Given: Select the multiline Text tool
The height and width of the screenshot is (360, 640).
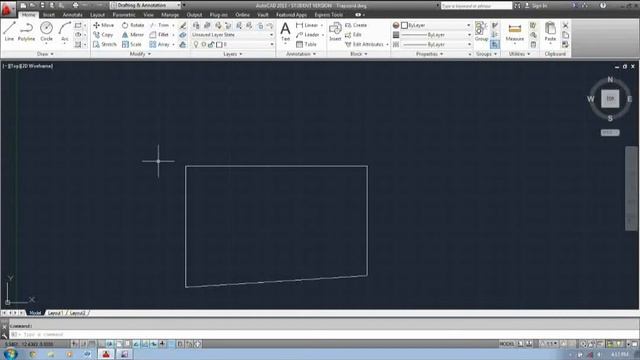Looking at the screenshot, I should click(285, 32).
